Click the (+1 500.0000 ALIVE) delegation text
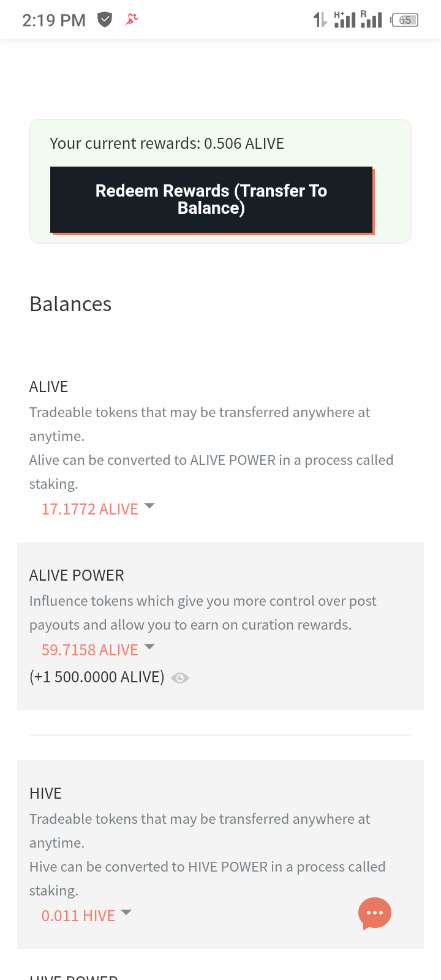This screenshot has height=980, width=441. click(x=97, y=677)
